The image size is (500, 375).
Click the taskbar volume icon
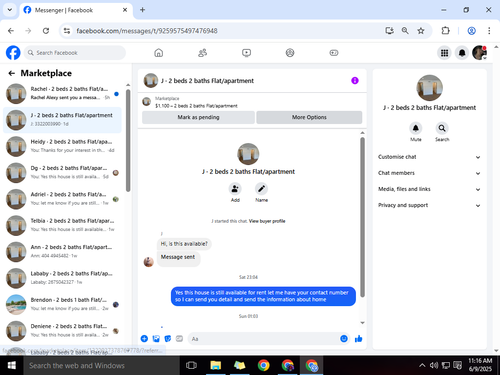pos(434,365)
